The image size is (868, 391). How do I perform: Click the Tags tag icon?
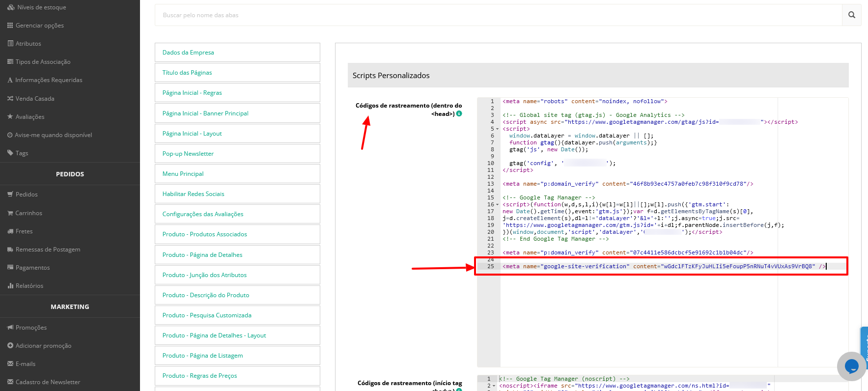point(10,153)
